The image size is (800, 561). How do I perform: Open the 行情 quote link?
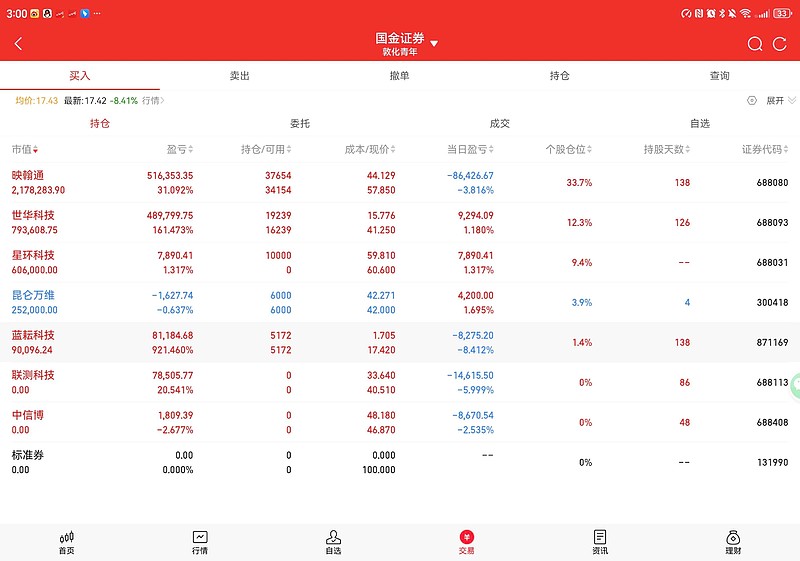click(153, 100)
